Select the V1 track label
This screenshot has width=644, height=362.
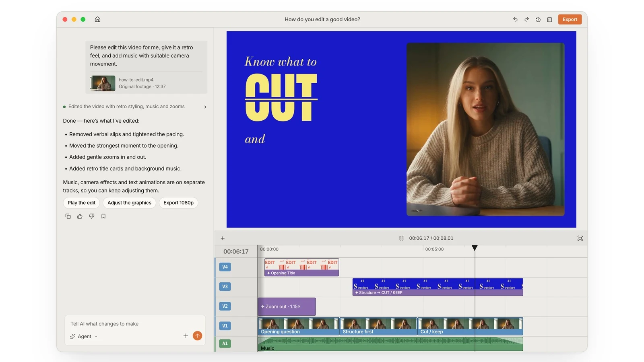click(225, 326)
